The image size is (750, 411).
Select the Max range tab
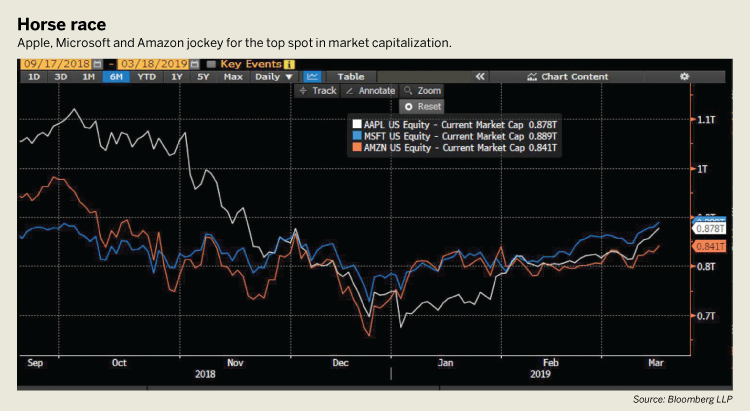[x=233, y=77]
